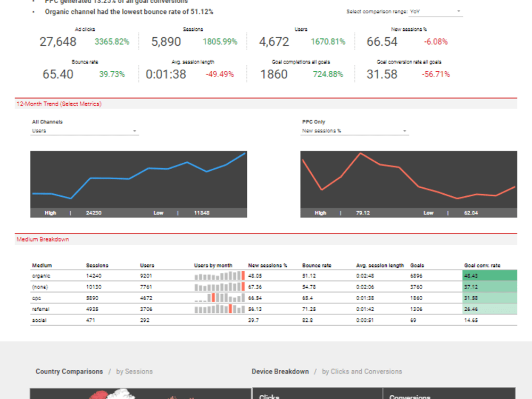Click the Goal completions scorecard showing 1860
This screenshot has height=399, width=532.
pos(275,74)
